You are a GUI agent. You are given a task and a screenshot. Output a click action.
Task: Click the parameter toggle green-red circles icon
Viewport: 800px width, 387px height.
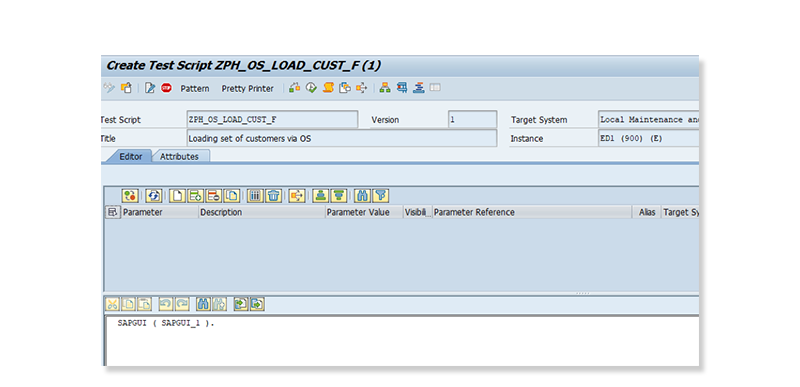[x=130, y=195]
